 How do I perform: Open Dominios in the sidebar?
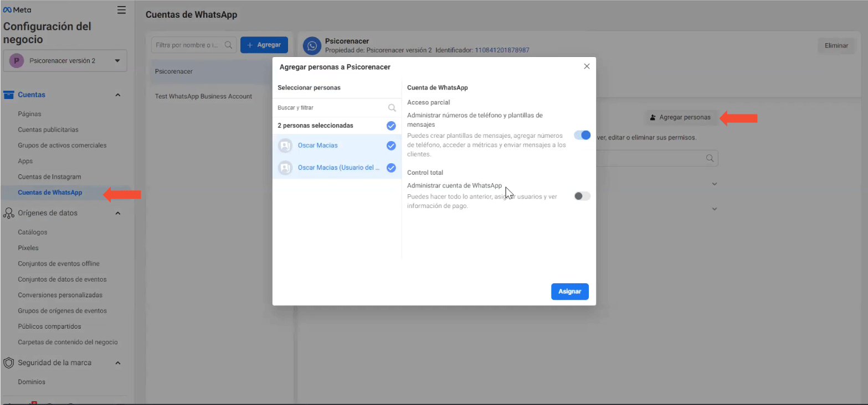(x=32, y=382)
